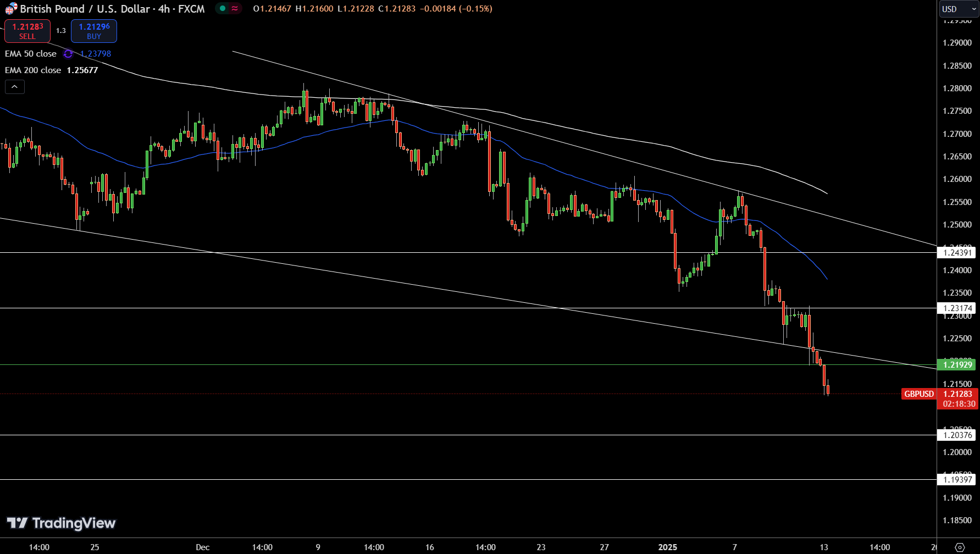Click the green market status dot

(223, 8)
